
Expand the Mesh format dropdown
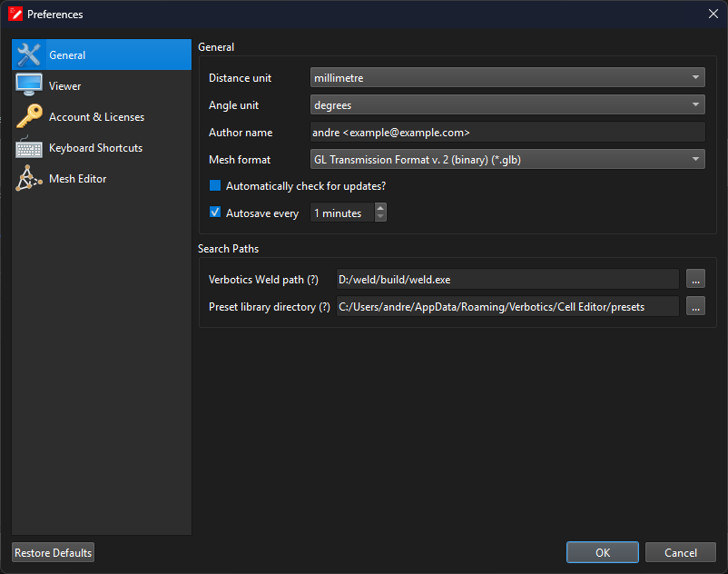pyautogui.click(x=507, y=159)
